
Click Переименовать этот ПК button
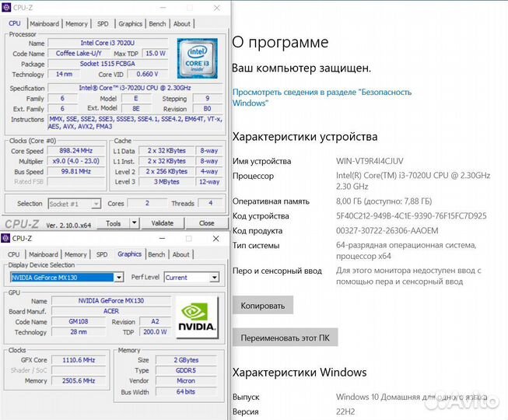(x=285, y=338)
